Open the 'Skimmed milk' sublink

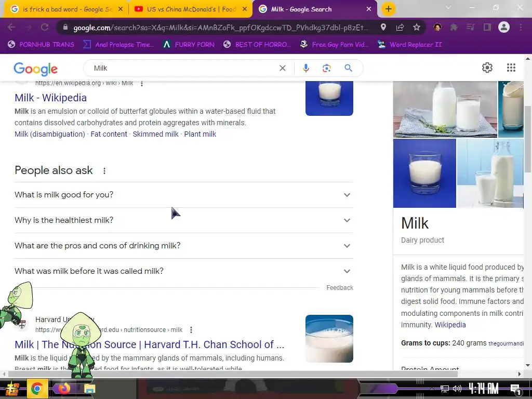155,134
